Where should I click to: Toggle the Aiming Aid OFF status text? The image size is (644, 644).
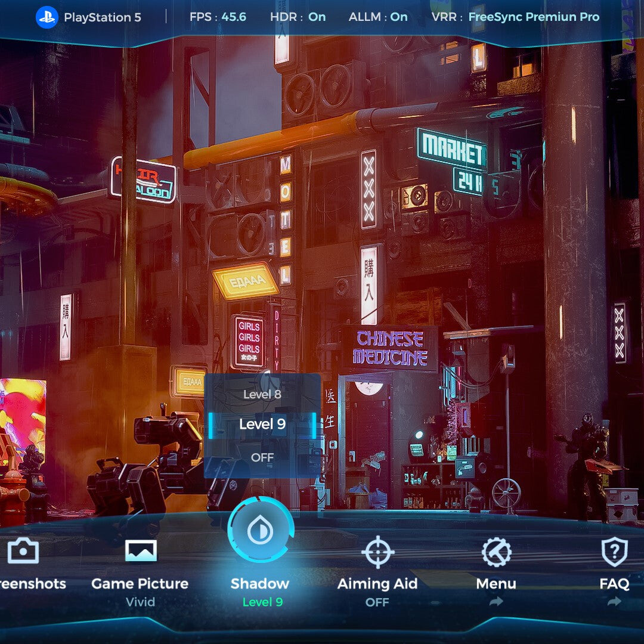(377, 602)
